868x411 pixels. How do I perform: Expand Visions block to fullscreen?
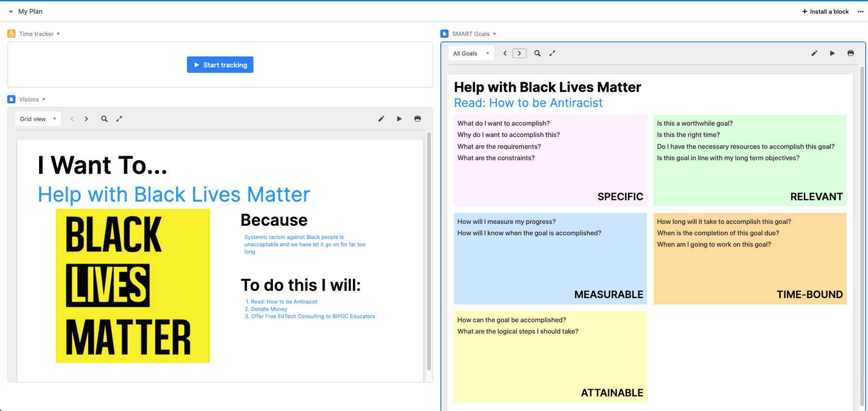(x=119, y=119)
